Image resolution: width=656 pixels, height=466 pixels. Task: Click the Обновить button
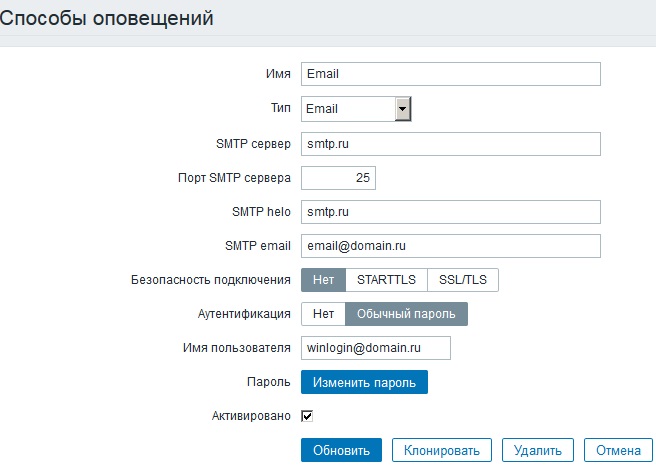click(x=341, y=450)
